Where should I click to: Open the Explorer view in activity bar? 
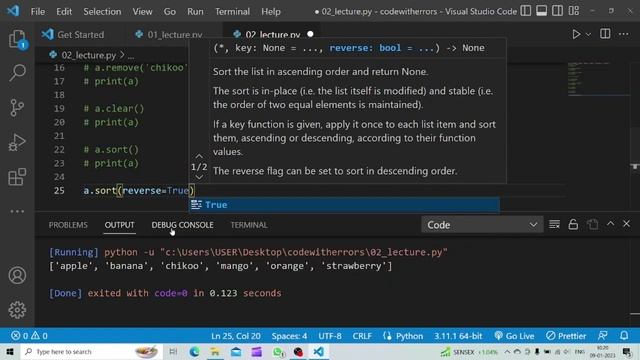(17, 39)
